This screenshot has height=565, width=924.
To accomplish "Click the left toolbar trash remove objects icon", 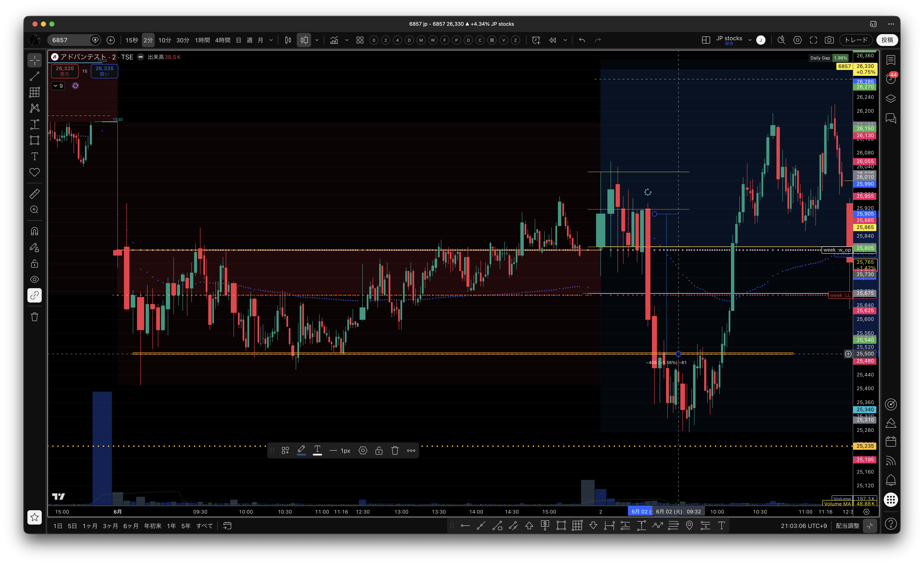I will click(x=35, y=317).
